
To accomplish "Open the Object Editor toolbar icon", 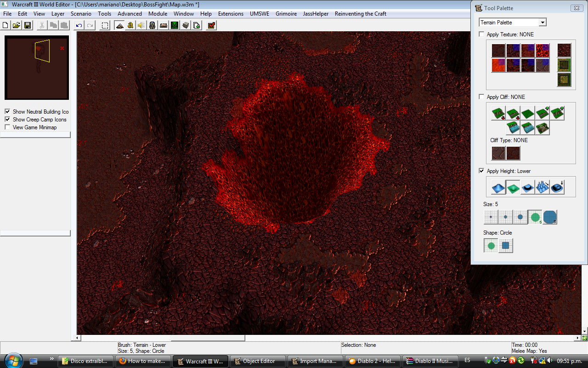I will coord(153,25).
